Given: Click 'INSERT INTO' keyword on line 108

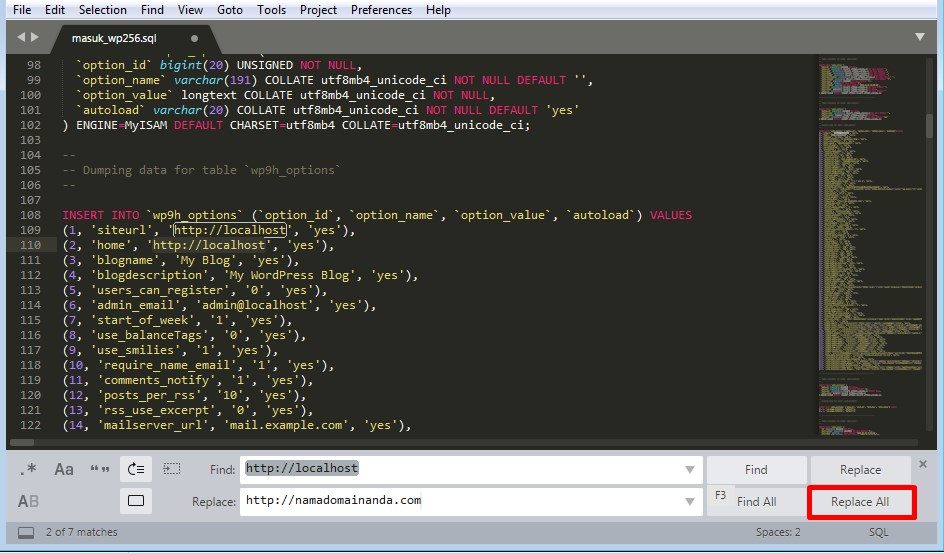Looking at the screenshot, I should coord(101,215).
